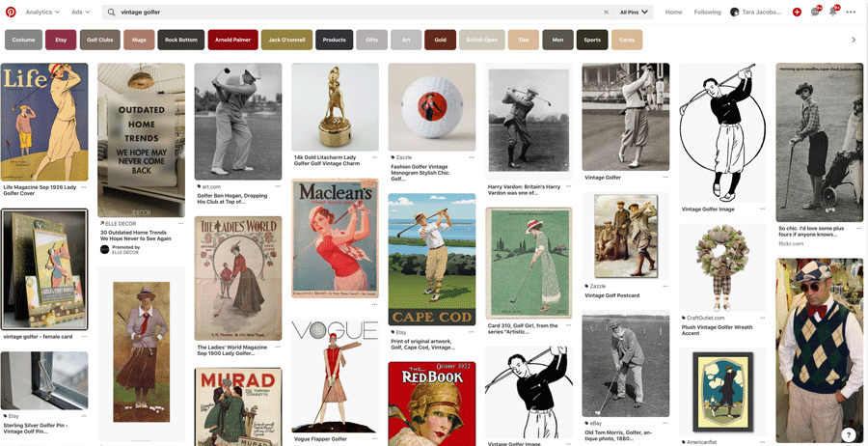Go to the Home tab
This screenshot has height=446, width=868.
[674, 12]
